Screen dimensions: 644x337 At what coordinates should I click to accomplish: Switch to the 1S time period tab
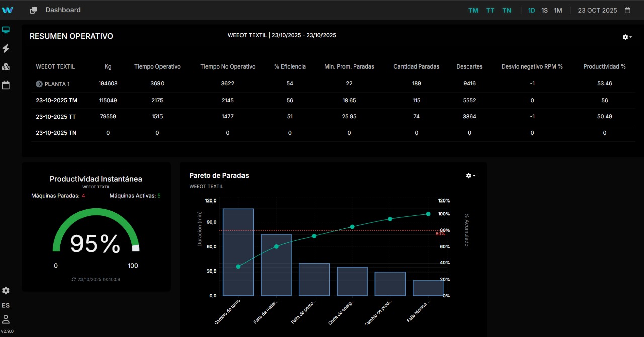544,10
